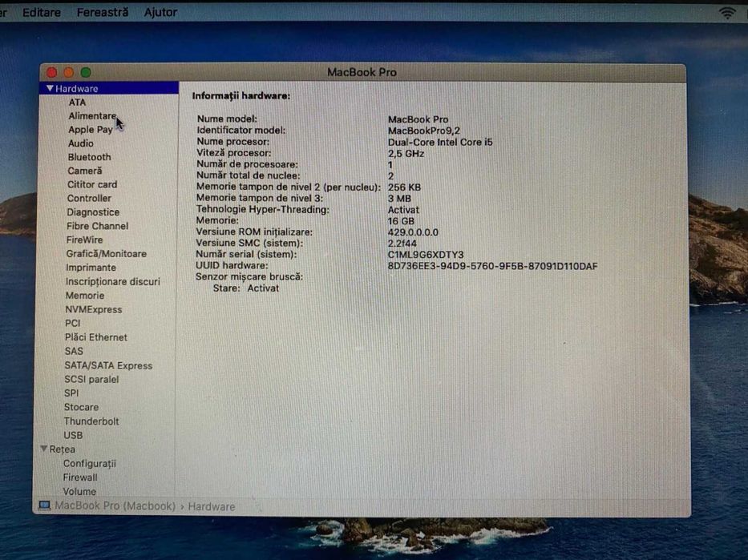Click the MacBookPro9,2 model identifier value
Image resolution: width=748 pixels, height=560 pixels.
coord(423,131)
